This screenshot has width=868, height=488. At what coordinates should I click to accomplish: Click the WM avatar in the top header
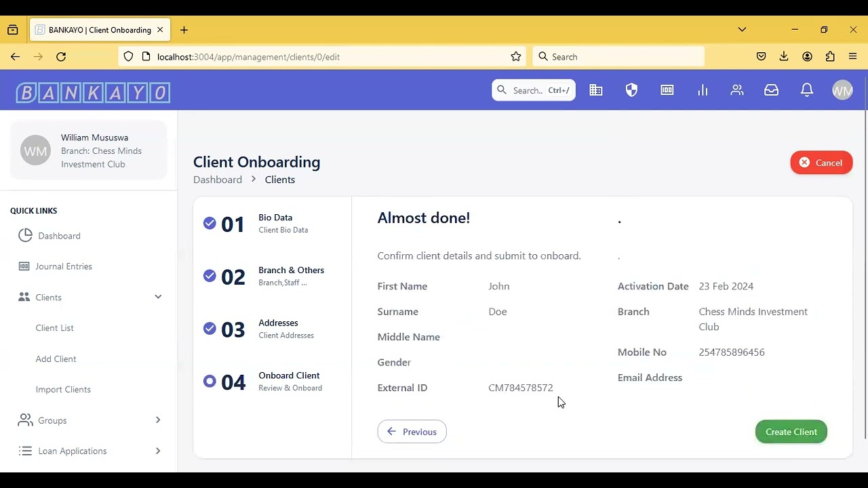click(x=842, y=90)
